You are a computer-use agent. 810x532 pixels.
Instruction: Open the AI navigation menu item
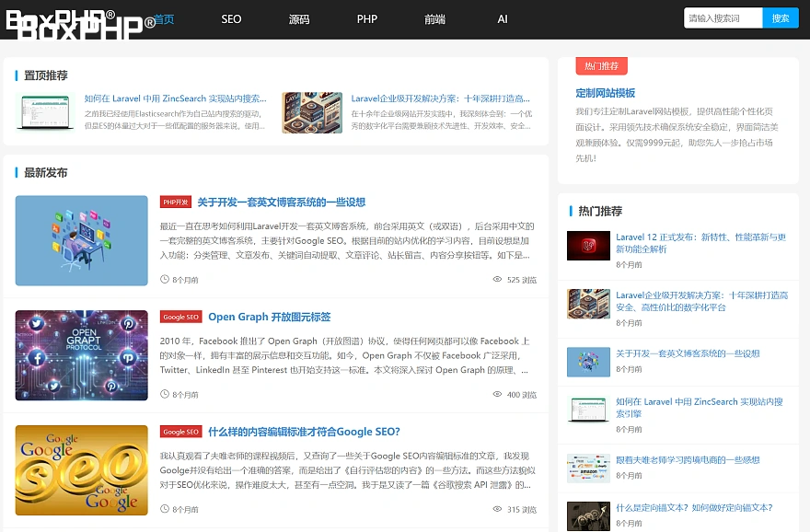point(503,19)
